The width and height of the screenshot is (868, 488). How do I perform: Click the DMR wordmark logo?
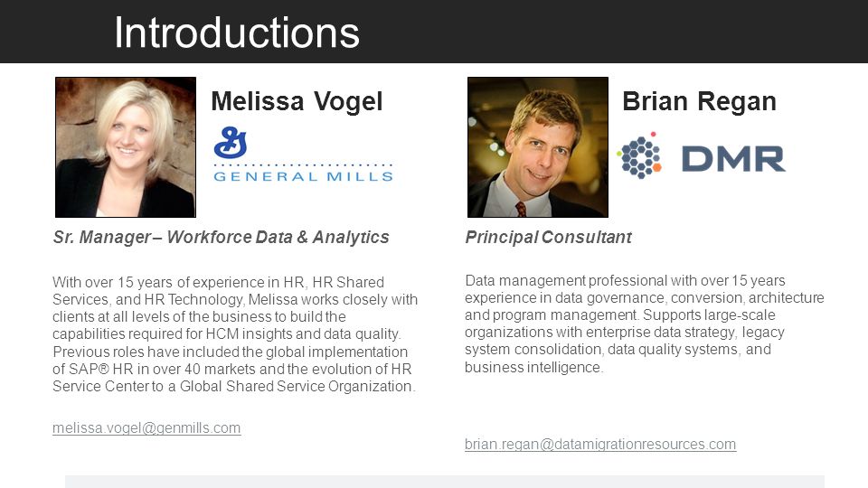pyautogui.click(x=733, y=159)
